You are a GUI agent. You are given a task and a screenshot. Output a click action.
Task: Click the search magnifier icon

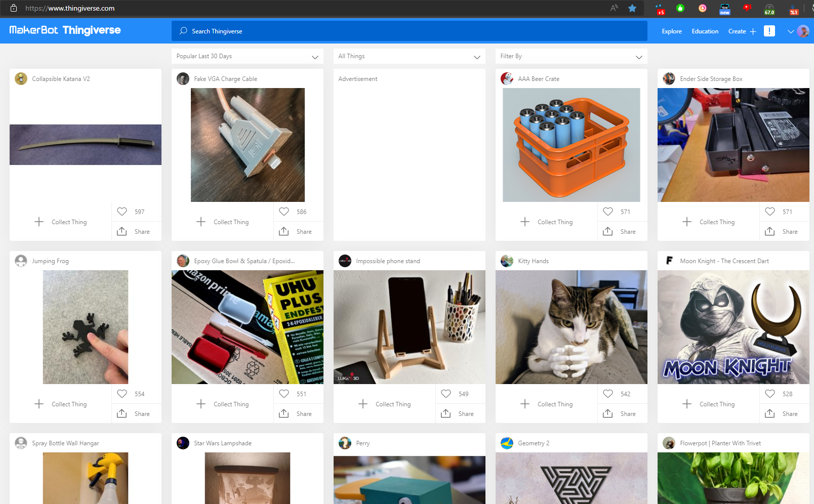[x=183, y=31]
